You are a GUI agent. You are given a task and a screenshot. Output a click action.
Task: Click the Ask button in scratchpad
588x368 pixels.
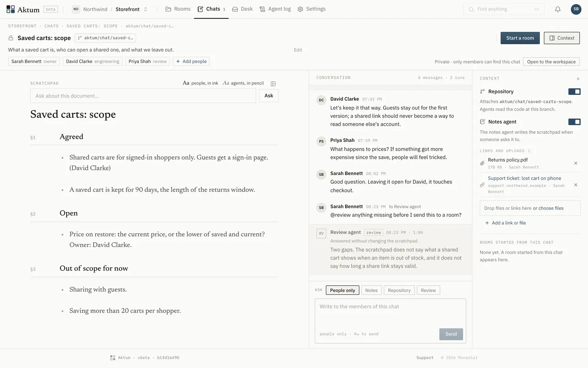(269, 96)
